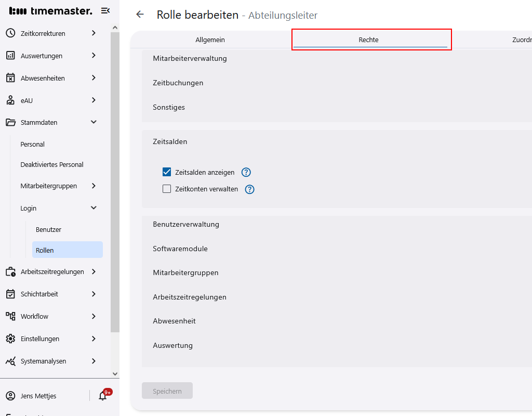Collapse the Stammdaten section chevron
Viewport: 532px width, 416px height.
click(94, 122)
